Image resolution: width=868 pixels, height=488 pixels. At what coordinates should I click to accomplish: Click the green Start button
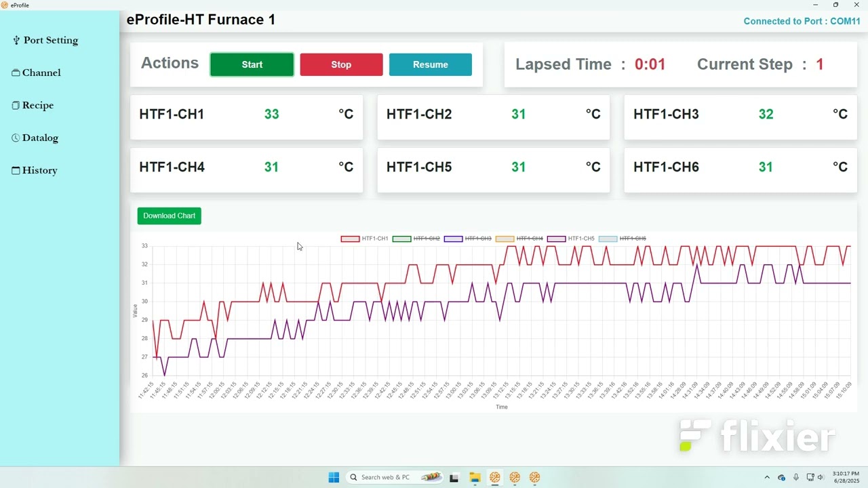(252, 64)
